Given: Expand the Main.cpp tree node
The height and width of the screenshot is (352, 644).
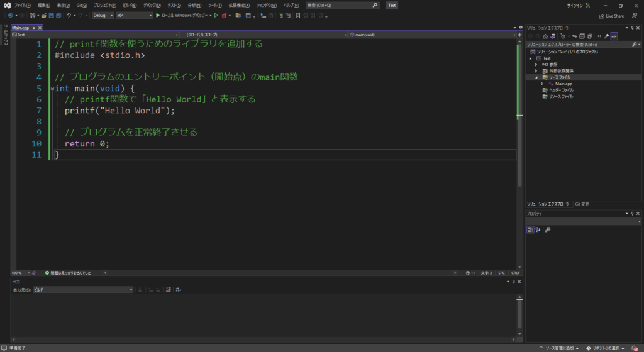Looking at the screenshot, I should point(543,84).
